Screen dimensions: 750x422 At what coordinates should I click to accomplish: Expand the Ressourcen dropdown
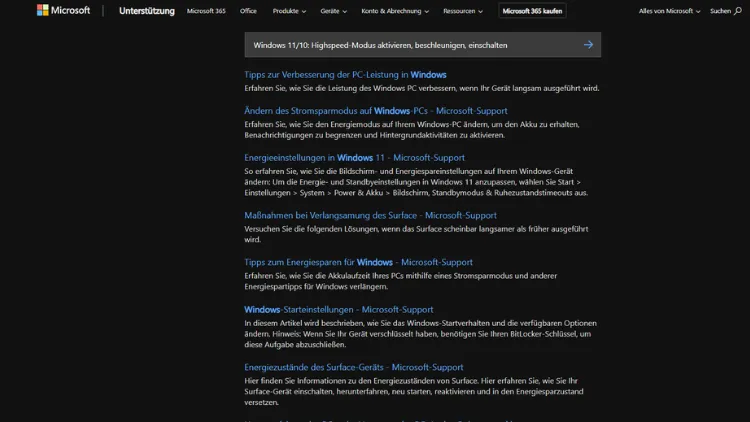[x=463, y=11]
